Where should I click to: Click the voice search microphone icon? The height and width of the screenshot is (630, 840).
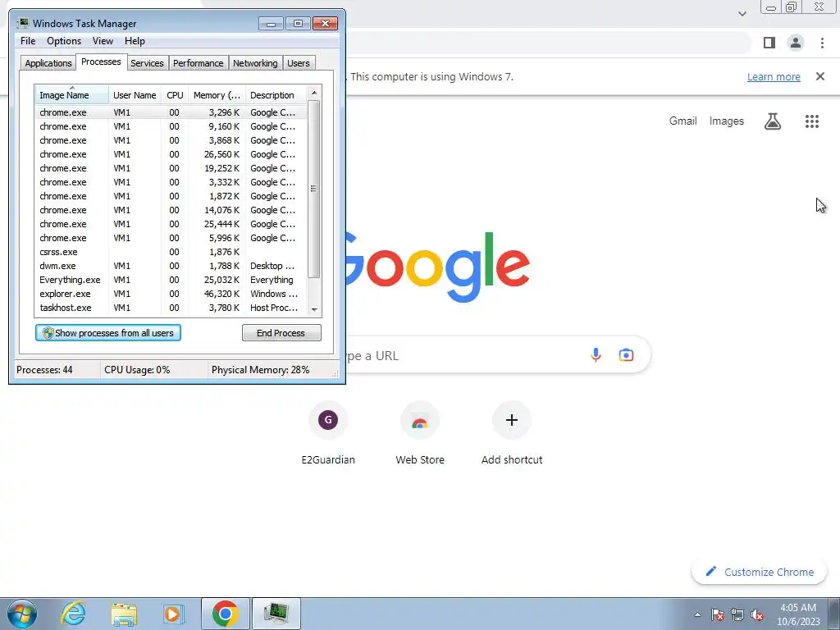[x=596, y=354]
